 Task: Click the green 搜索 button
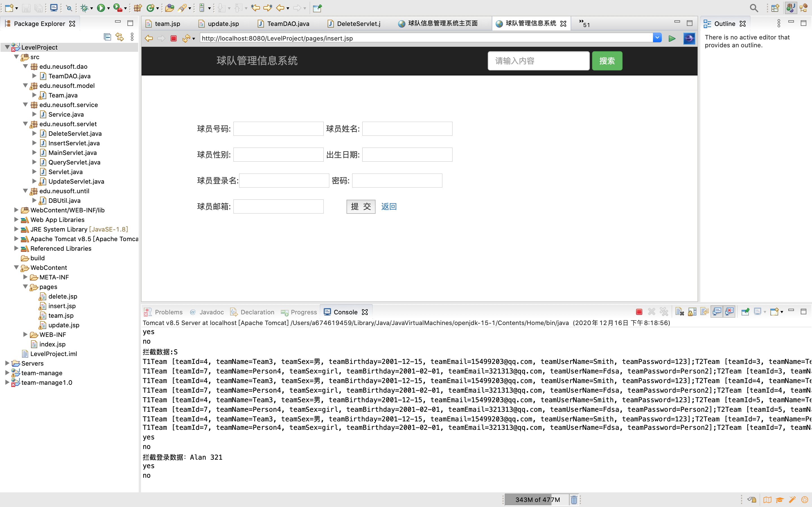[607, 61]
